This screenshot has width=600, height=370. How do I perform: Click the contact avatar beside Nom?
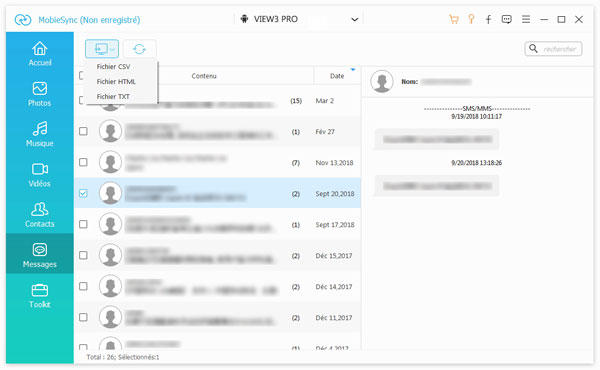(382, 81)
